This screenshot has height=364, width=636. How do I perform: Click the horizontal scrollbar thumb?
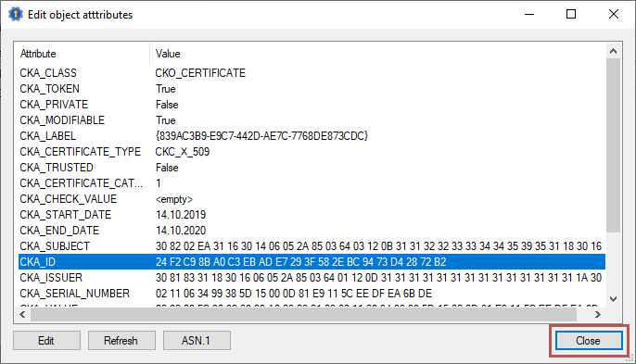click(x=303, y=314)
